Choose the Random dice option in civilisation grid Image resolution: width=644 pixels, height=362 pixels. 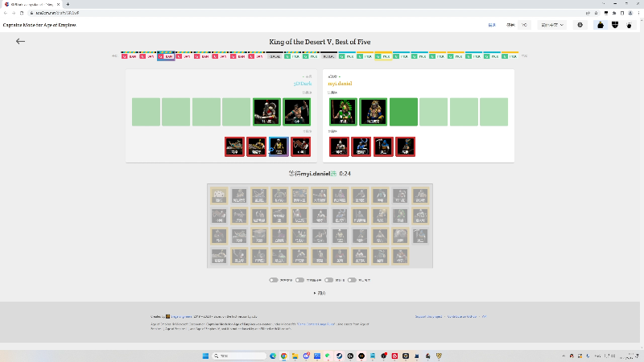pos(219,195)
